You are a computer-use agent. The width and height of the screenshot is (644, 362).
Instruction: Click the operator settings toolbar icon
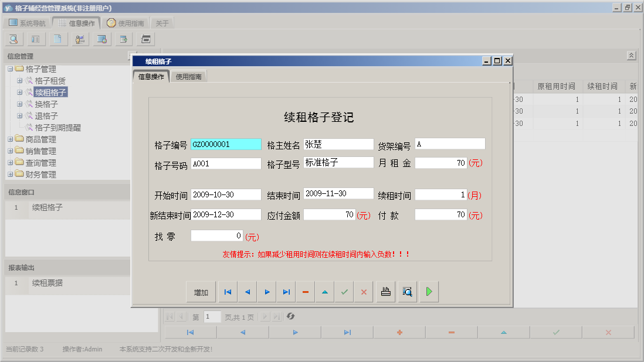(80, 39)
